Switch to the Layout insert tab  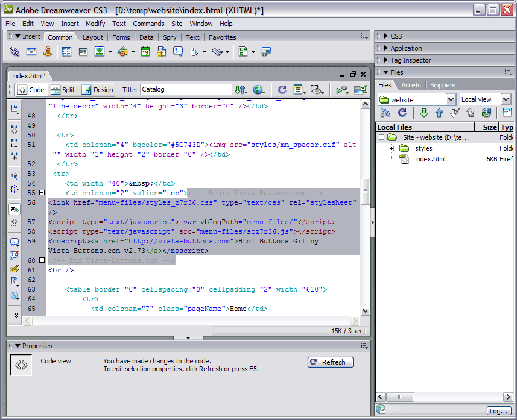[x=93, y=37]
